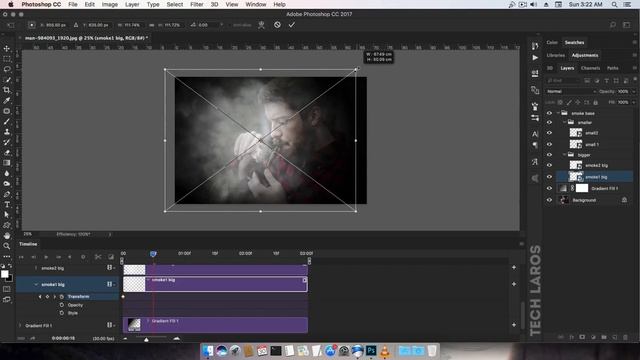Toggle link between width and height
The width and height of the screenshot is (640, 360).
pos(151,25)
